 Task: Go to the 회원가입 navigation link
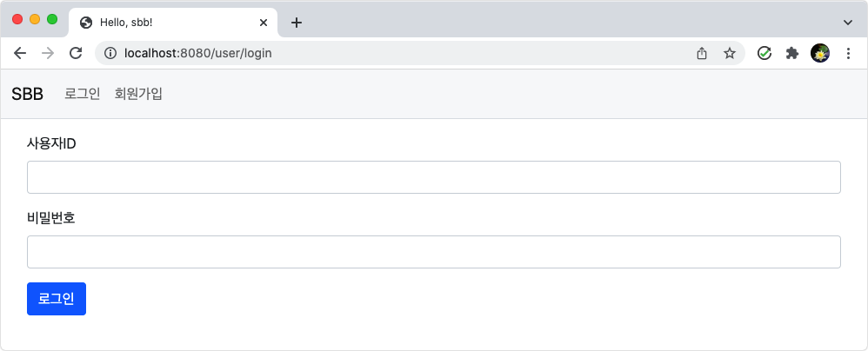(x=138, y=94)
